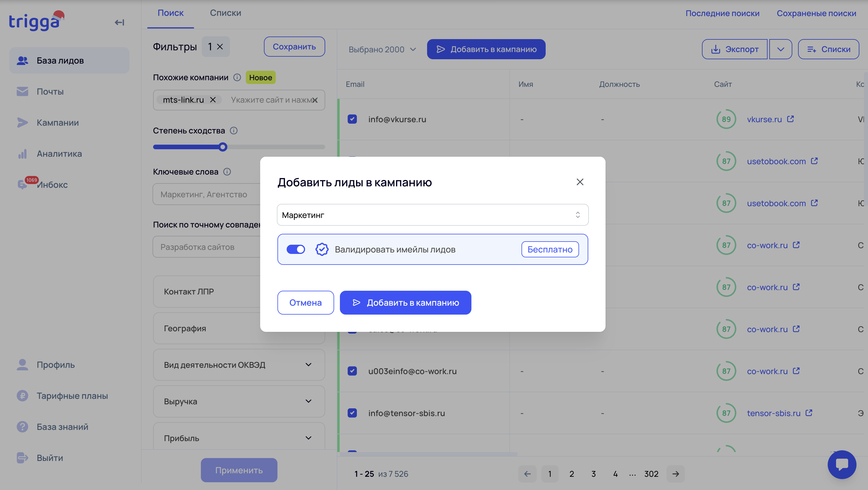Open Последние поиски link
The width and height of the screenshot is (868, 490).
(x=722, y=13)
